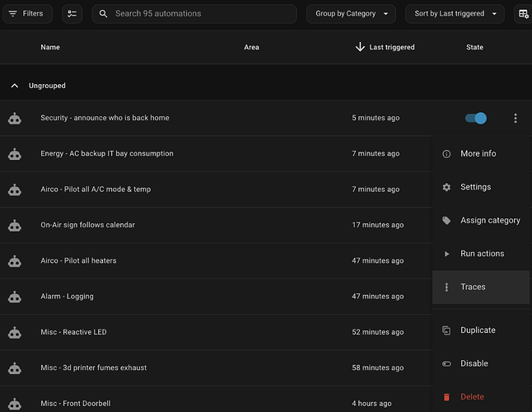532x412 pixels.
Task: Click robot icon for Misc - Front Doorbell
Action: 14,403
